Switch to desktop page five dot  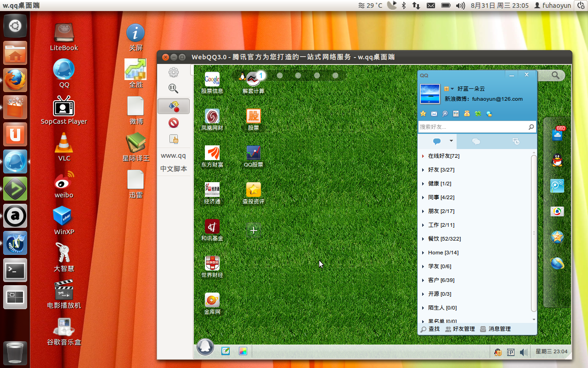click(335, 75)
